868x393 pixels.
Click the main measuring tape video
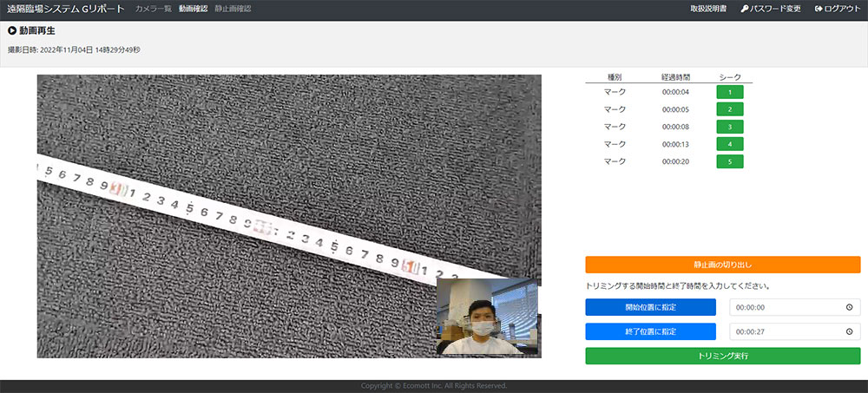click(289, 216)
